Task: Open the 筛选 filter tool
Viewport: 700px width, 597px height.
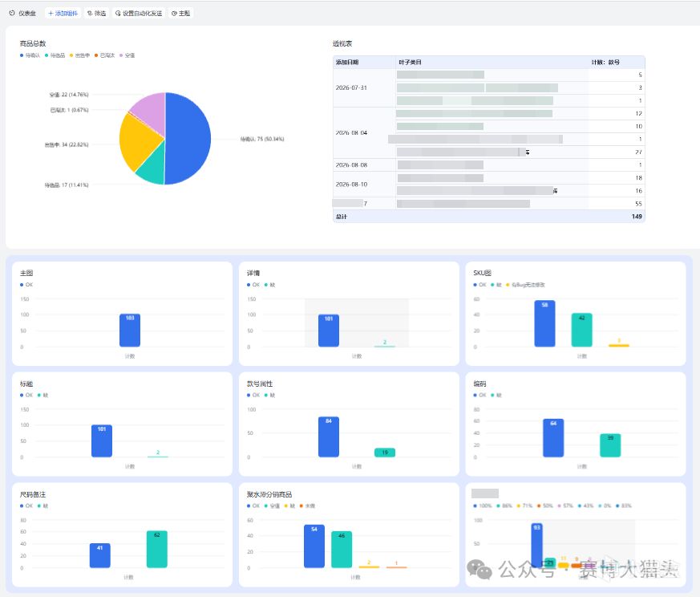Action: pos(97,14)
